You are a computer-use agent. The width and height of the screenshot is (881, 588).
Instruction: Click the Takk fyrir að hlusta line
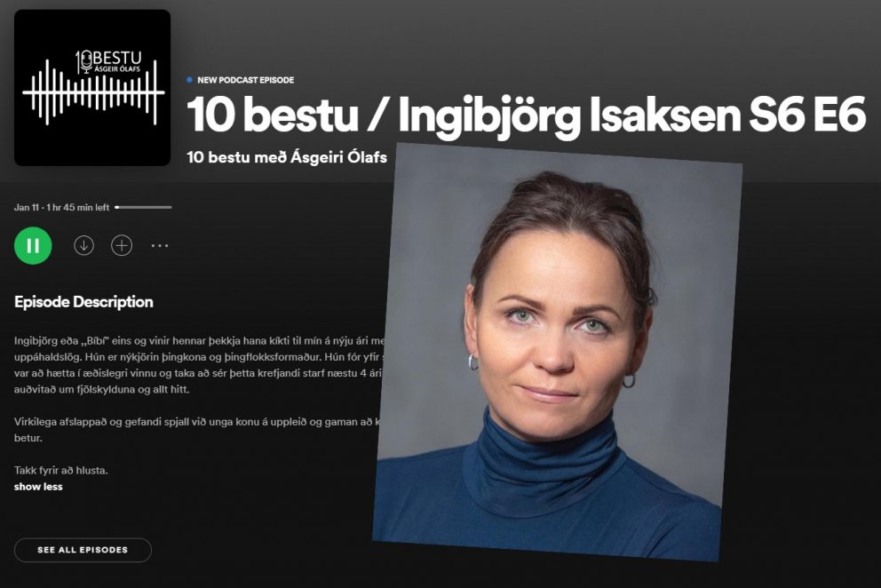(60, 471)
